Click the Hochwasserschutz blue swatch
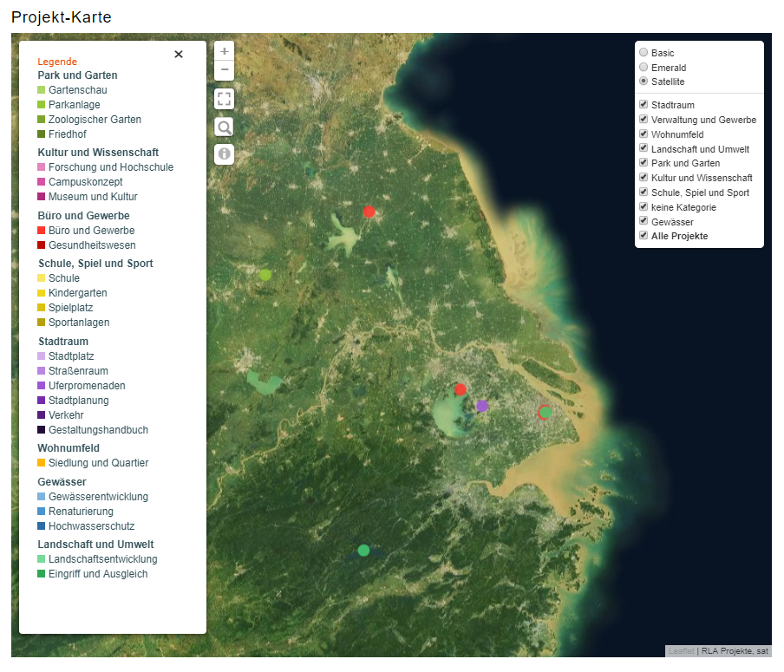784x672 pixels. 42,526
